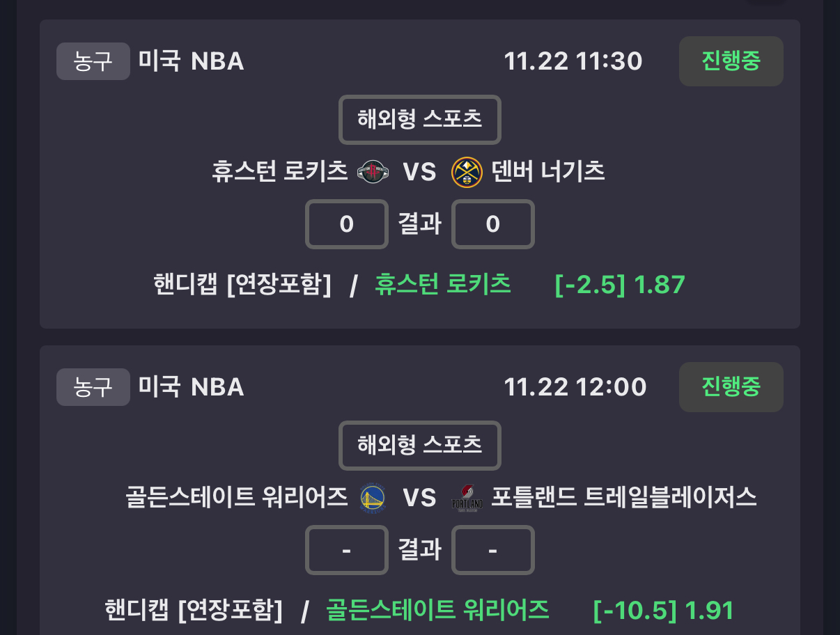Click the Denver Nuggets team logo

[x=467, y=172]
